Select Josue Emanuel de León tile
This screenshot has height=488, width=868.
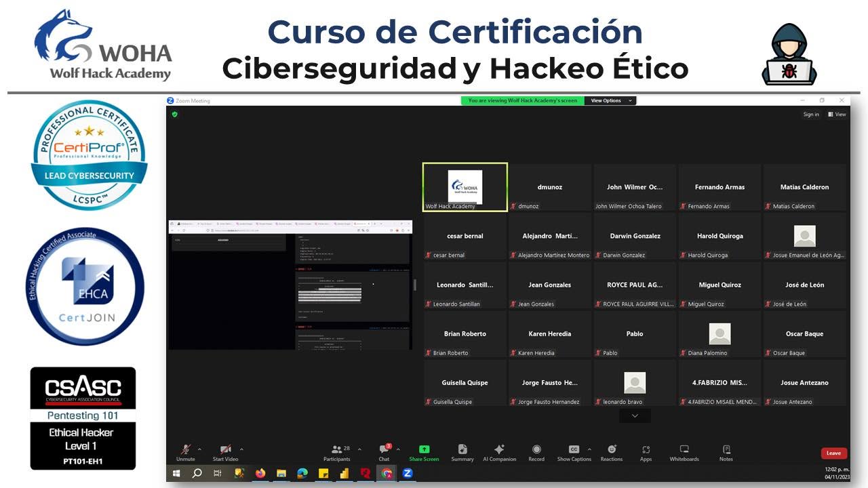pos(804,236)
